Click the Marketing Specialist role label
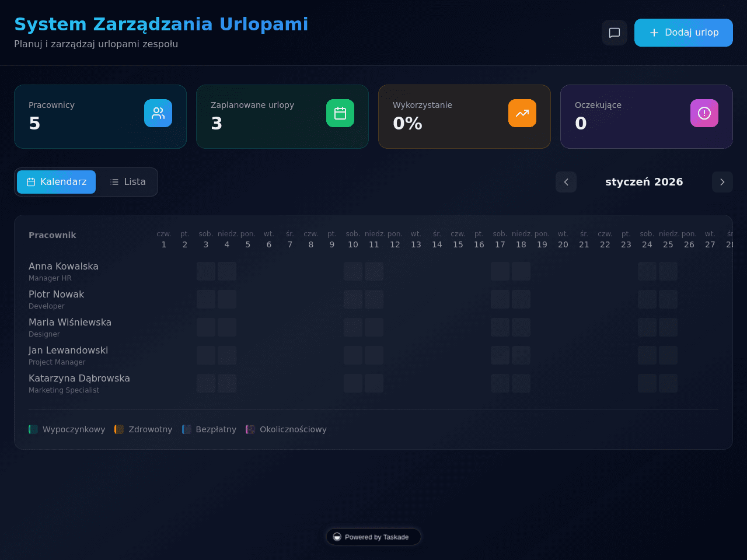 [x=64, y=390]
